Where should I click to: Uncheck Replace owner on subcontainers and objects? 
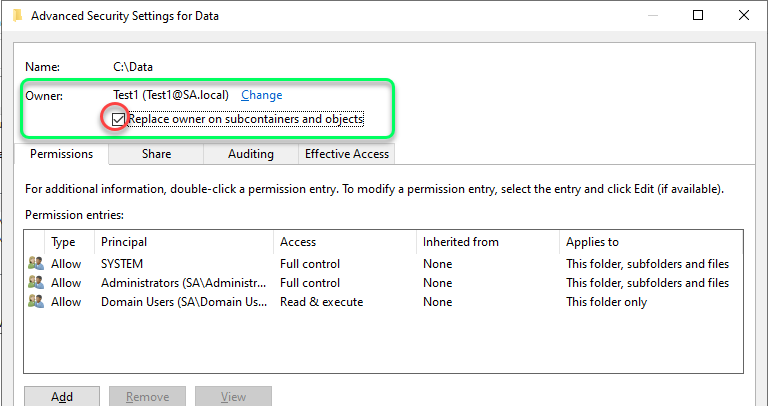click(118, 119)
